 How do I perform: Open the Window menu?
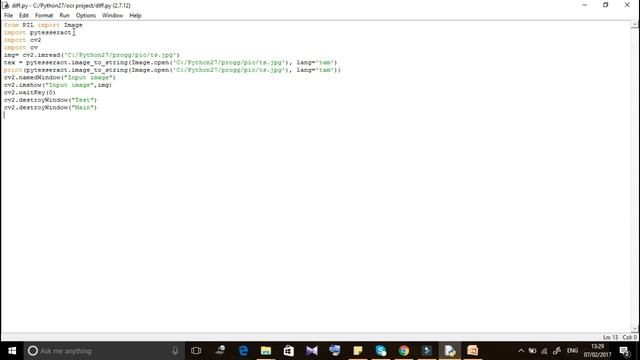[x=113, y=16]
